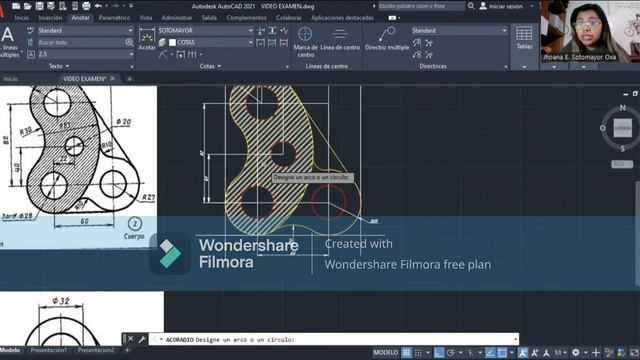Switch to Presentación2 layout tab
Viewport: 640px width, 360px height.
(96, 350)
